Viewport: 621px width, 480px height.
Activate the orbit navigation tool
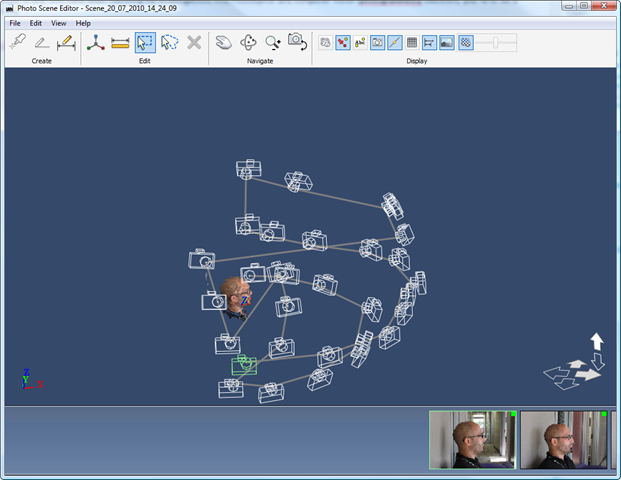tap(224, 43)
